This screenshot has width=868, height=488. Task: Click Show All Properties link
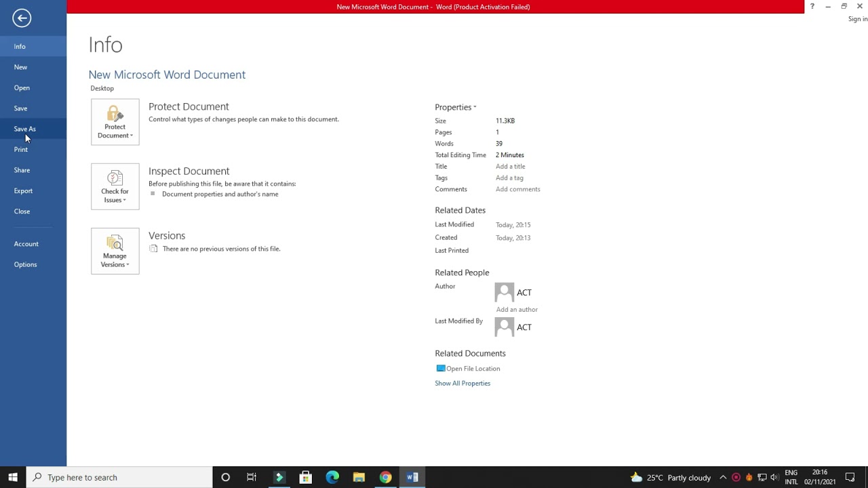462,384
